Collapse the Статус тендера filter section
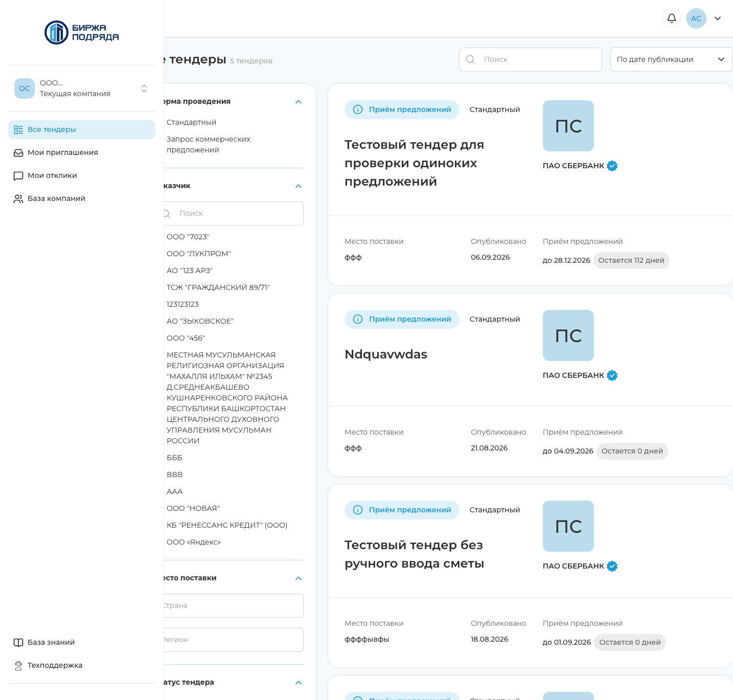Screen dimensions: 733x700 point(299,683)
